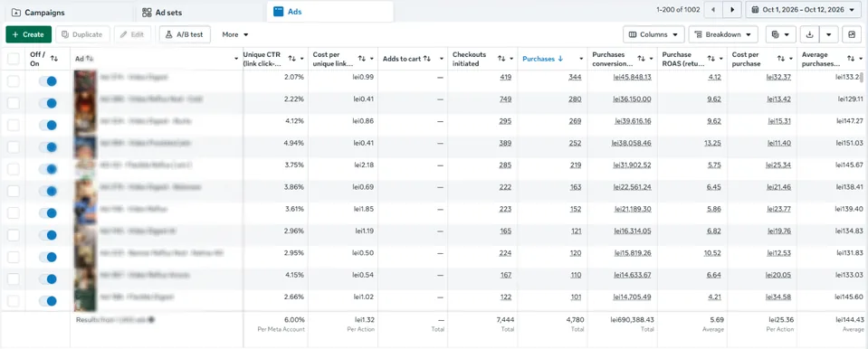The width and height of the screenshot is (868, 349).
Task: Sort by Cost per unique link click
Action: pyautogui.click(x=361, y=59)
